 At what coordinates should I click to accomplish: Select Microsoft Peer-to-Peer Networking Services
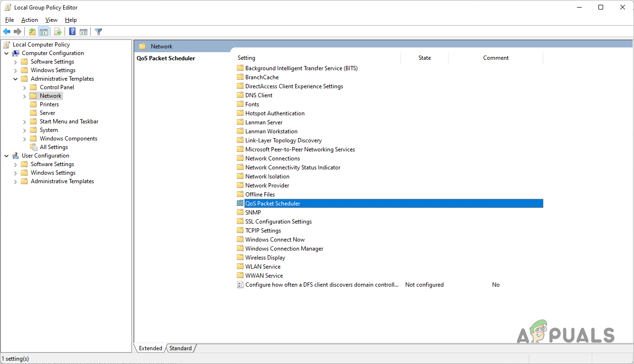(x=300, y=149)
